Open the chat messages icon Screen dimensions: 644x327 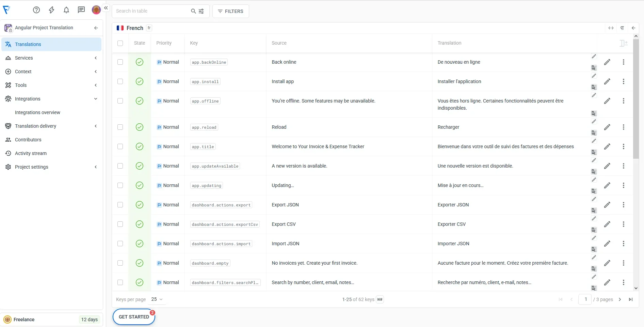(x=81, y=10)
